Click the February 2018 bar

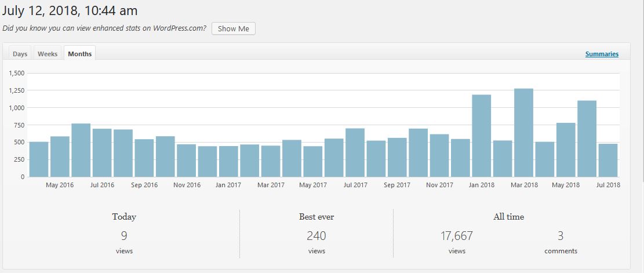pos(503,158)
